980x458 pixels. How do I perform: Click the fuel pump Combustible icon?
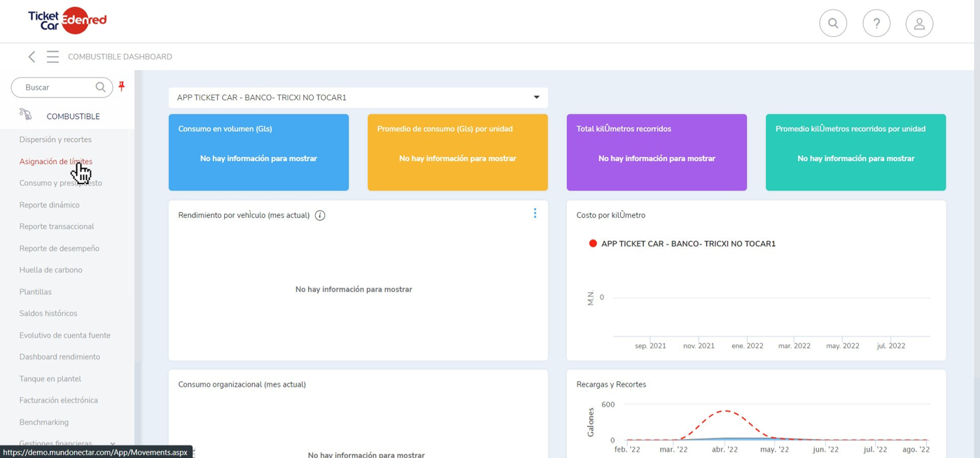(26, 114)
